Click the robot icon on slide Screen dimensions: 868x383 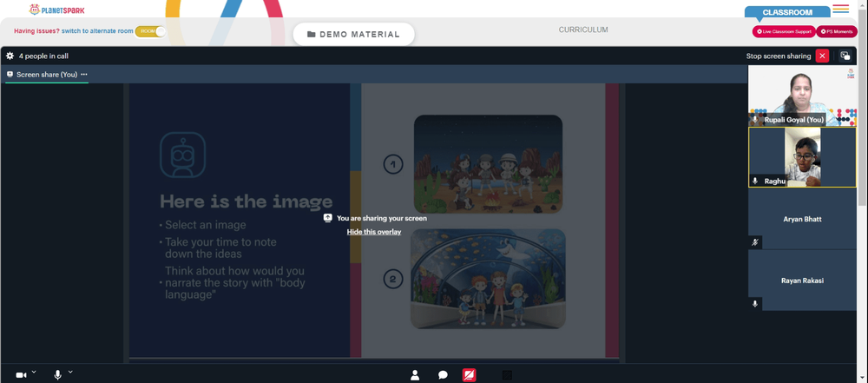[182, 155]
